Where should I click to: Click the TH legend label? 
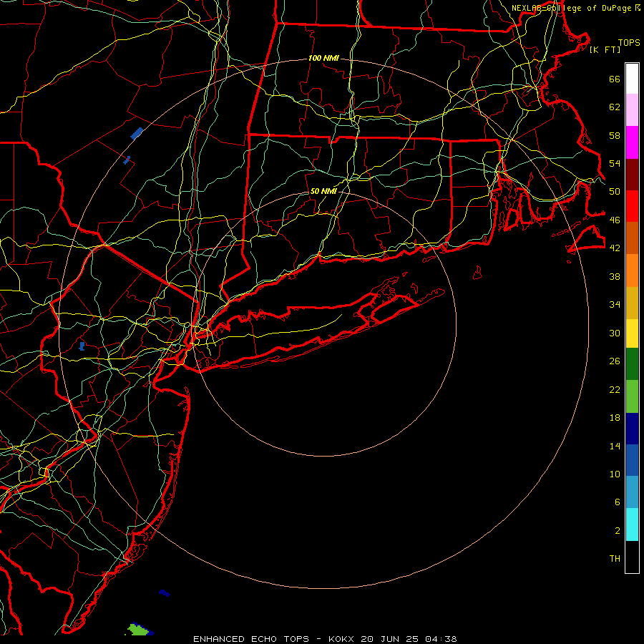point(615,558)
